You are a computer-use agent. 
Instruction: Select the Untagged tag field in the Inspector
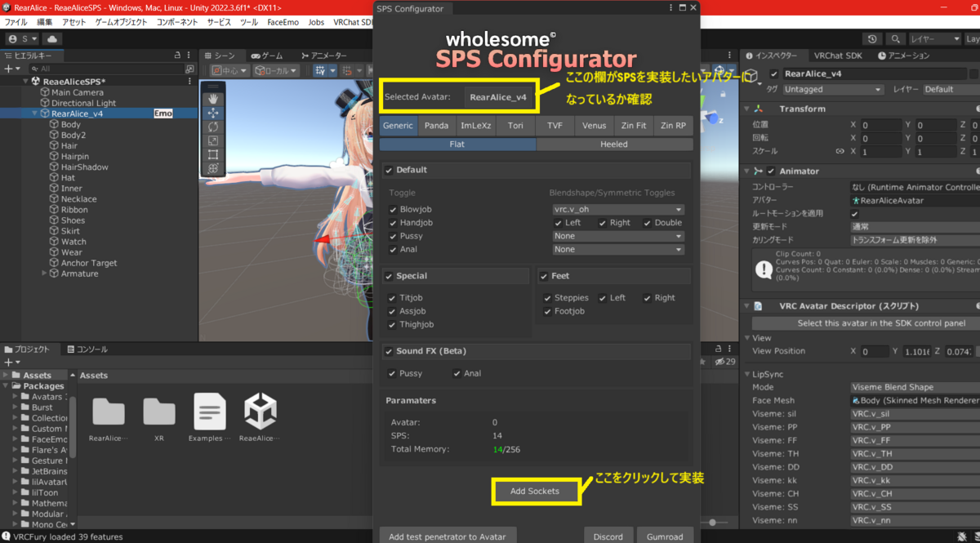click(x=832, y=89)
